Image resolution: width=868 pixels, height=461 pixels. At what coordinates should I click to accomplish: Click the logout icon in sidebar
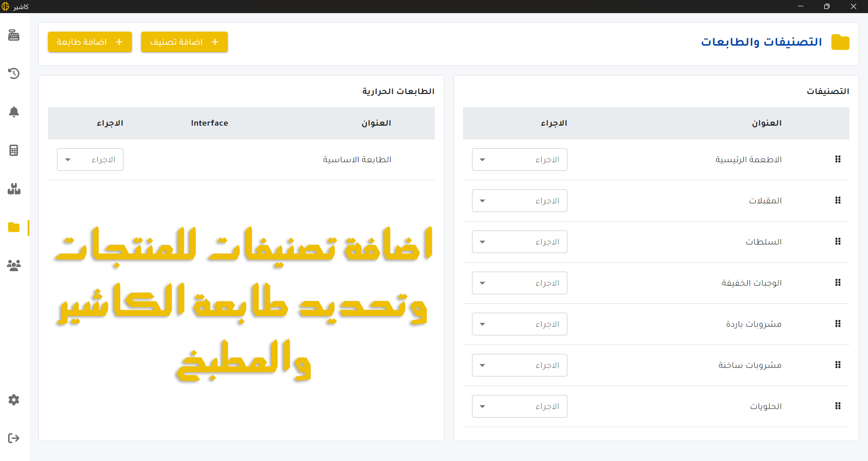coord(14,438)
